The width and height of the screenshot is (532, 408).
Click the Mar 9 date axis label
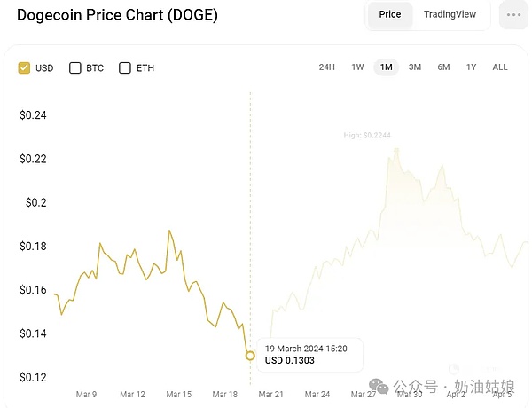pos(86,394)
